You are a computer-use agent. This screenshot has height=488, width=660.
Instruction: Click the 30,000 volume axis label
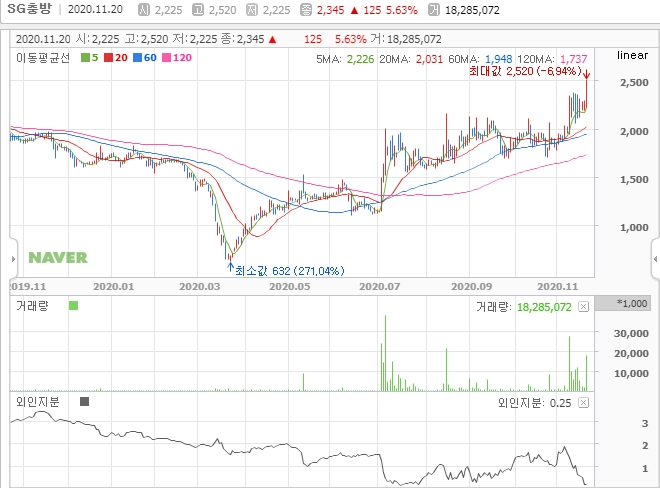[x=631, y=333]
